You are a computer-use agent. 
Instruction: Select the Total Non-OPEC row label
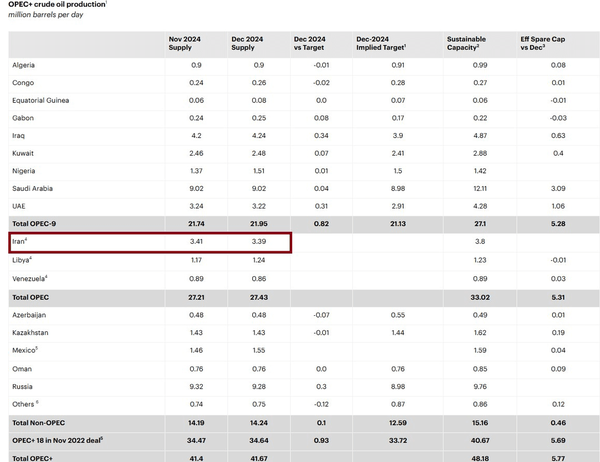coord(39,423)
